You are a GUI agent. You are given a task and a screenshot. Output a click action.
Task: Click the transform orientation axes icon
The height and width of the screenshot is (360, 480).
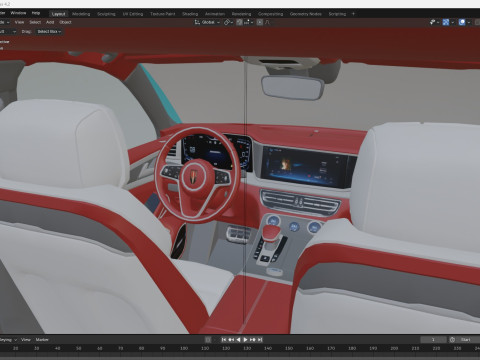click(197, 22)
